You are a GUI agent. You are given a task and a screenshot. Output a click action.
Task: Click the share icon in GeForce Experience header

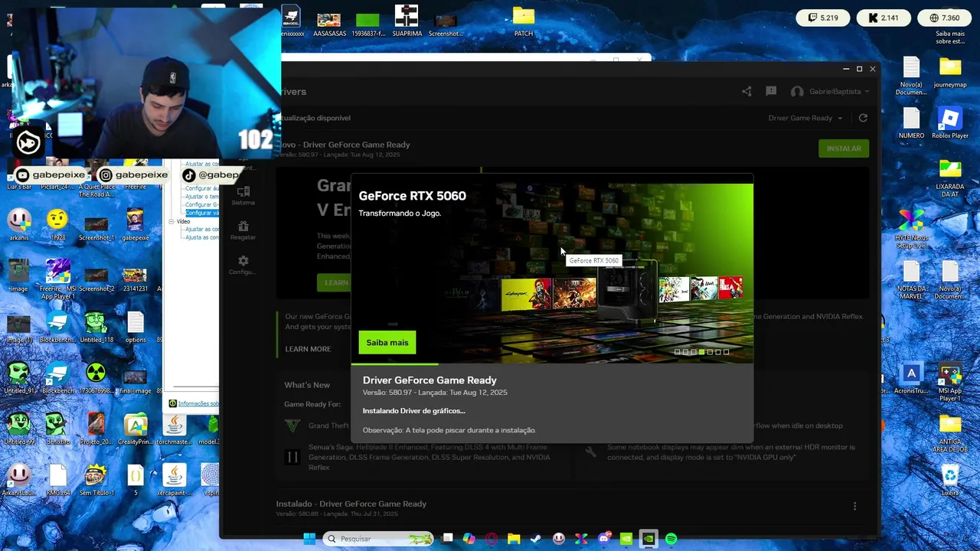tap(746, 91)
